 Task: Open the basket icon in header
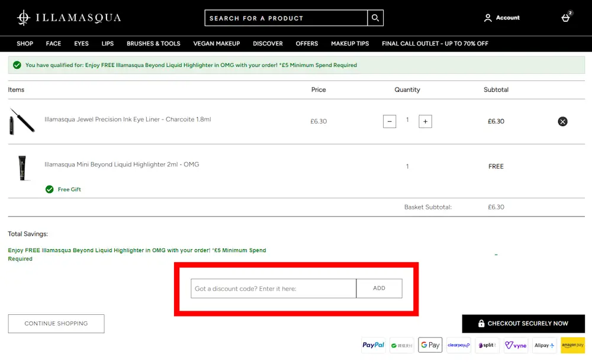[565, 18]
